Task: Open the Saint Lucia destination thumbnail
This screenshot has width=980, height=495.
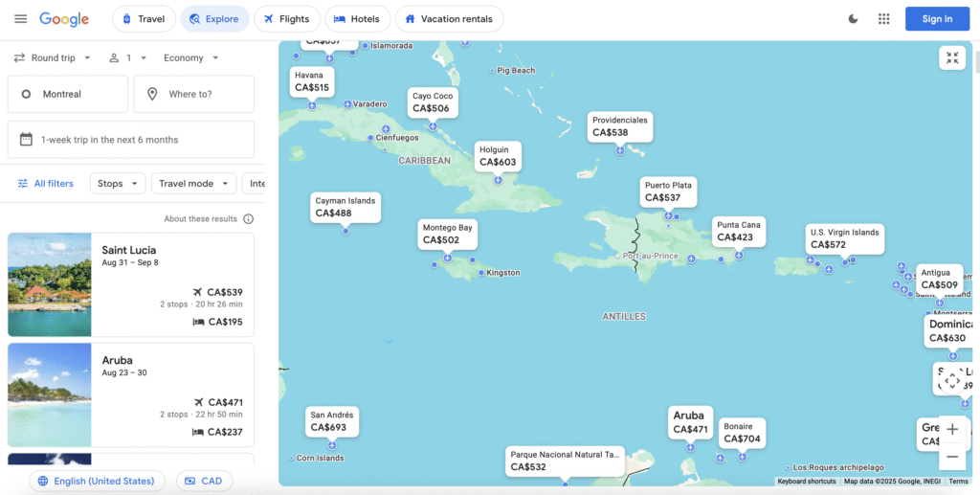Action: tap(50, 284)
